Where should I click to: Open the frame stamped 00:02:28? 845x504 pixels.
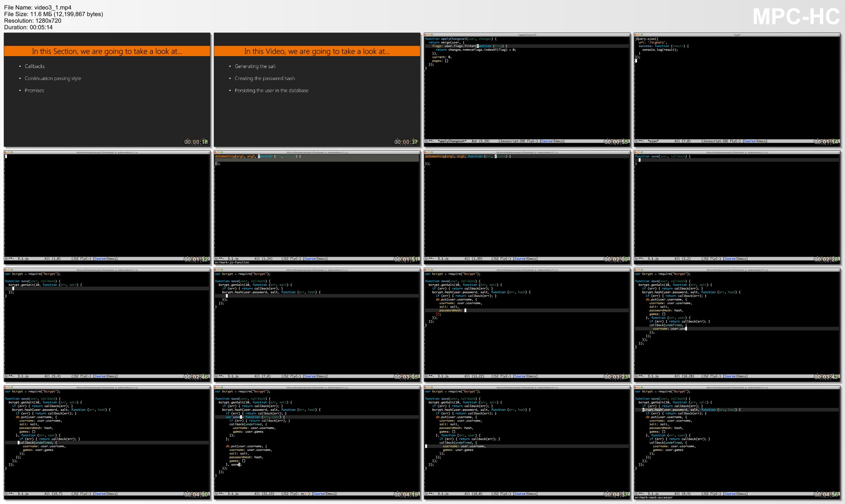(x=737, y=207)
